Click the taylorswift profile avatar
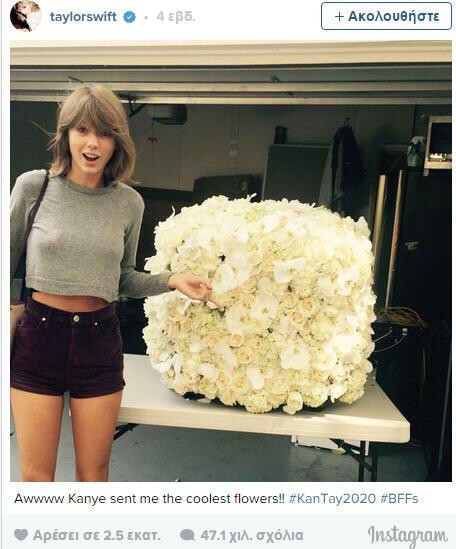456x549 pixels. 26,16
